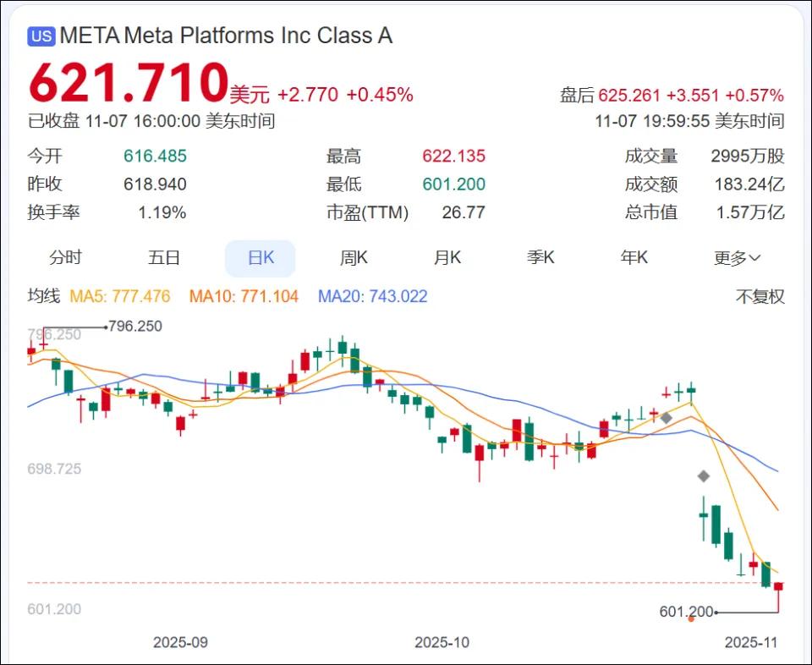The width and height of the screenshot is (812, 665).
Task: Click the 成交额 value 183.24亿
Action: [x=750, y=184]
